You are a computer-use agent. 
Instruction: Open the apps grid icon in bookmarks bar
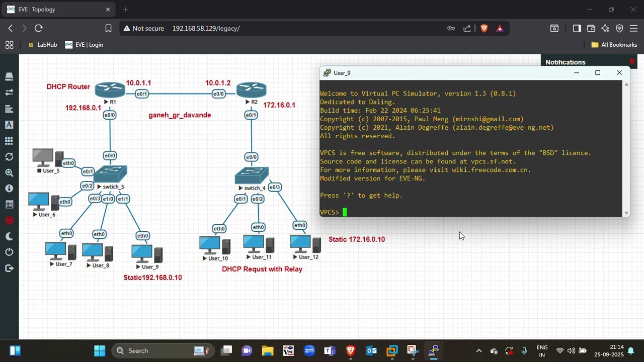9,45
